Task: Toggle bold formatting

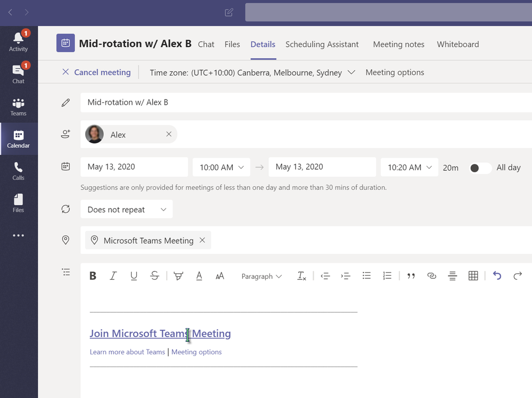Action: pyautogui.click(x=93, y=276)
